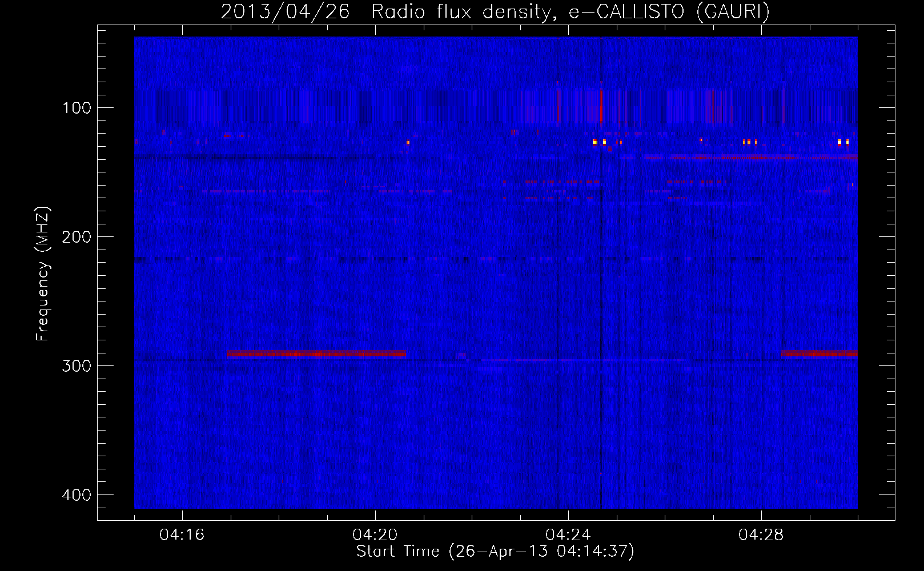The image size is (924, 571).
Task: Click the 200 frequency tick label
Action: [77, 237]
